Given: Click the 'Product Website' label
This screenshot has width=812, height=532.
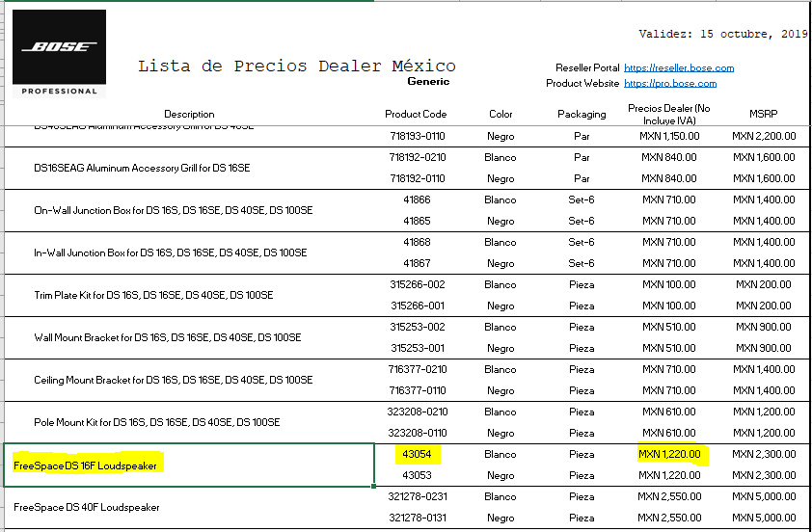Looking at the screenshot, I should pyautogui.click(x=582, y=83).
